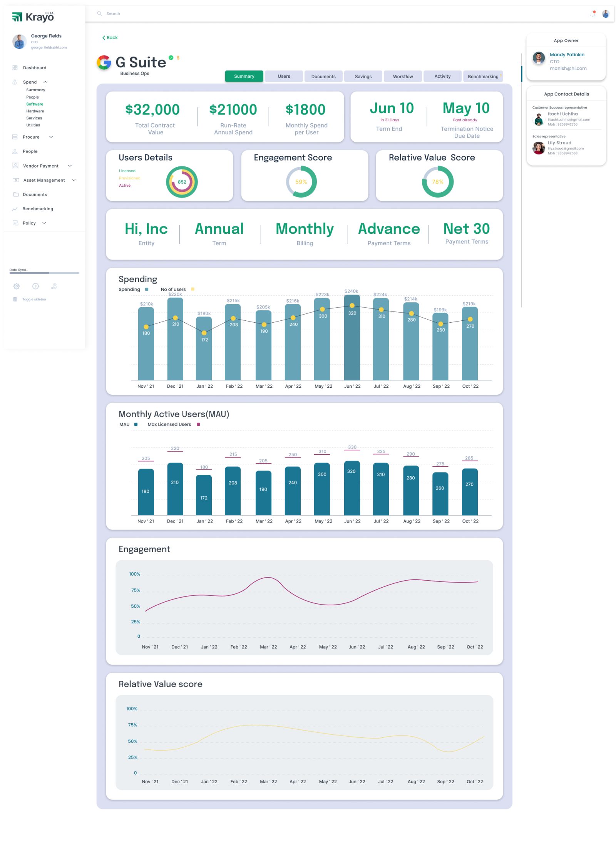
Task: Click the Data Sync progress bar
Action: coord(44,273)
